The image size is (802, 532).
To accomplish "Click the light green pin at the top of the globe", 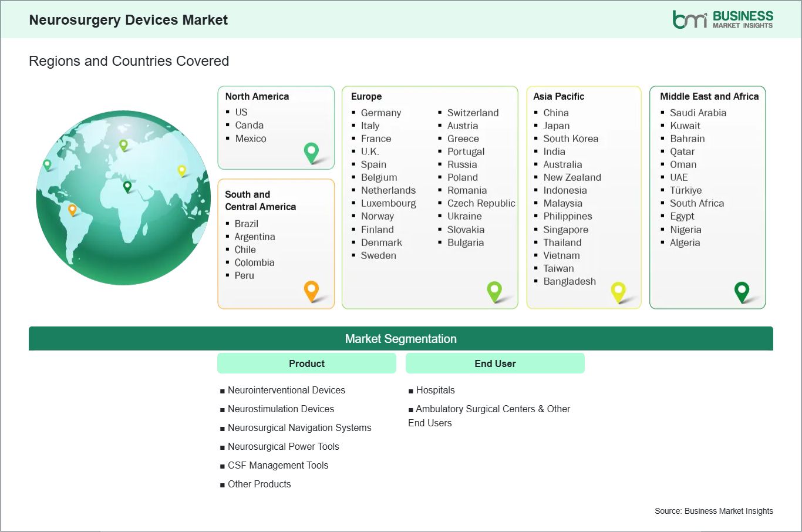I will click(123, 144).
